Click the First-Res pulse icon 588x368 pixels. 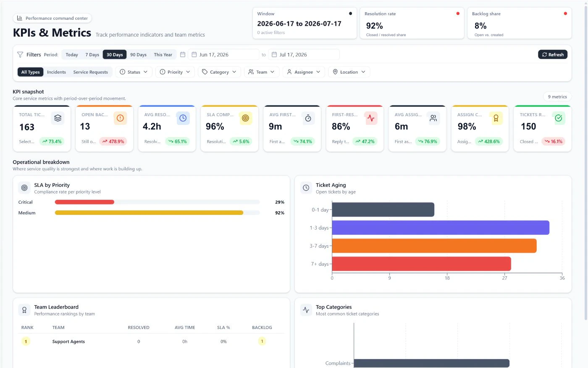(x=370, y=118)
